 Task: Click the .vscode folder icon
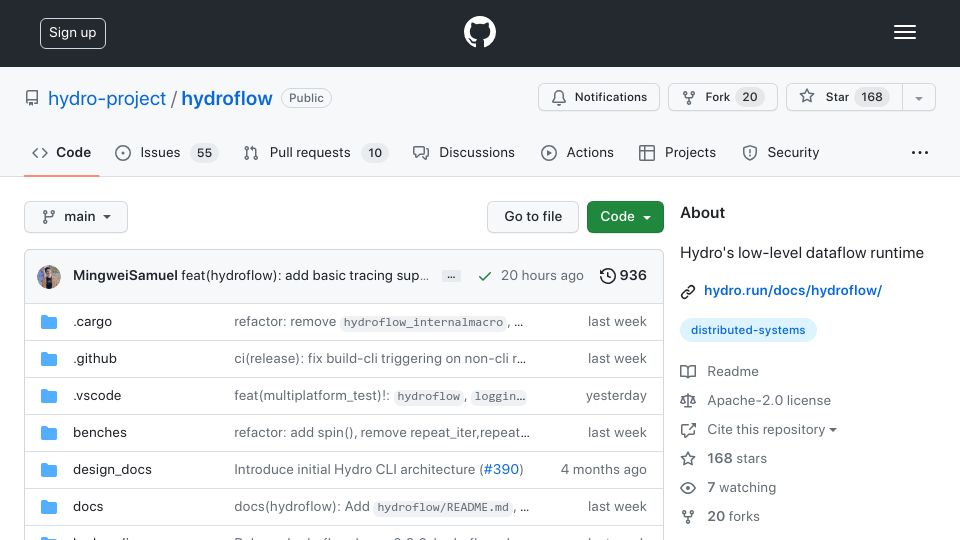pos(49,396)
